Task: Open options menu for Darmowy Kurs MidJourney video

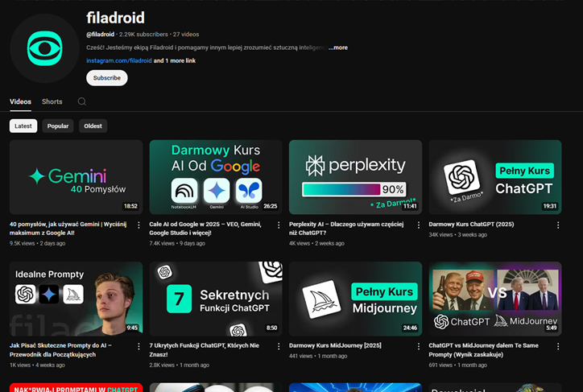Action: tap(418, 346)
